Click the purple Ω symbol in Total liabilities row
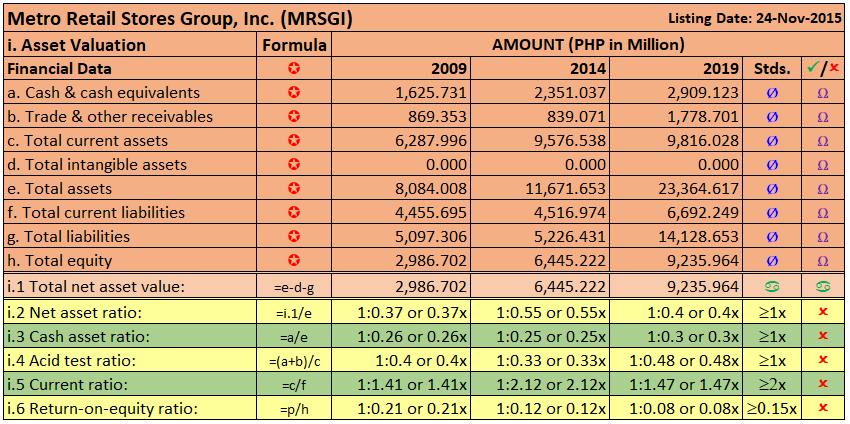The width and height of the screenshot is (850, 424). tap(822, 237)
